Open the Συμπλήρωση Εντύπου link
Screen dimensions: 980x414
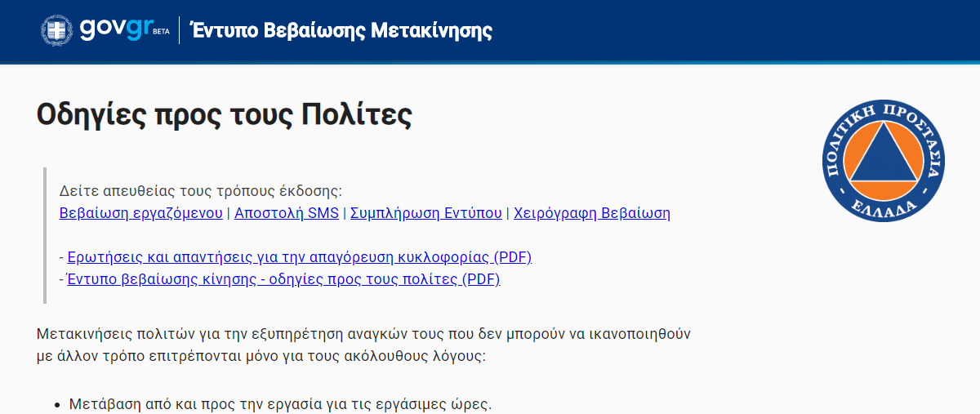pos(426,213)
